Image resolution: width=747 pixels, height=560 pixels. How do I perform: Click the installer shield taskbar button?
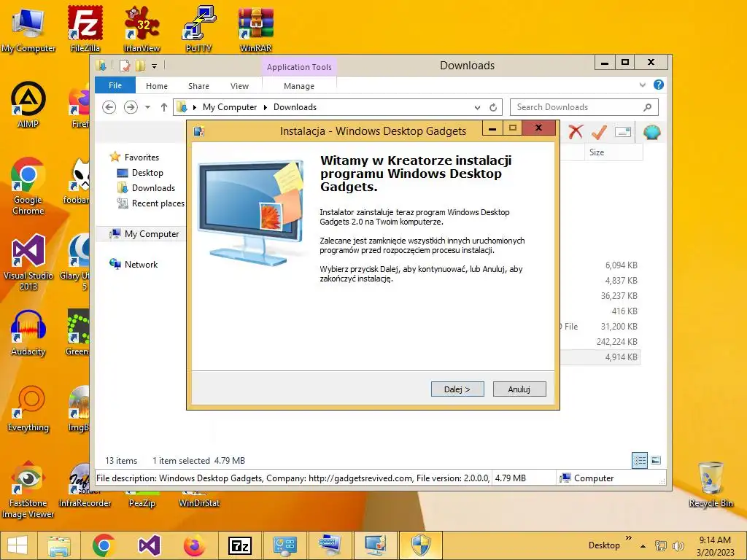click(421, 545)
